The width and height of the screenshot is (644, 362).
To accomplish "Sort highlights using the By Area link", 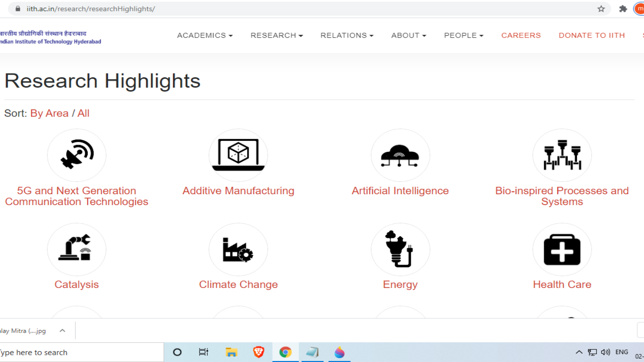I will coord(49,113).
